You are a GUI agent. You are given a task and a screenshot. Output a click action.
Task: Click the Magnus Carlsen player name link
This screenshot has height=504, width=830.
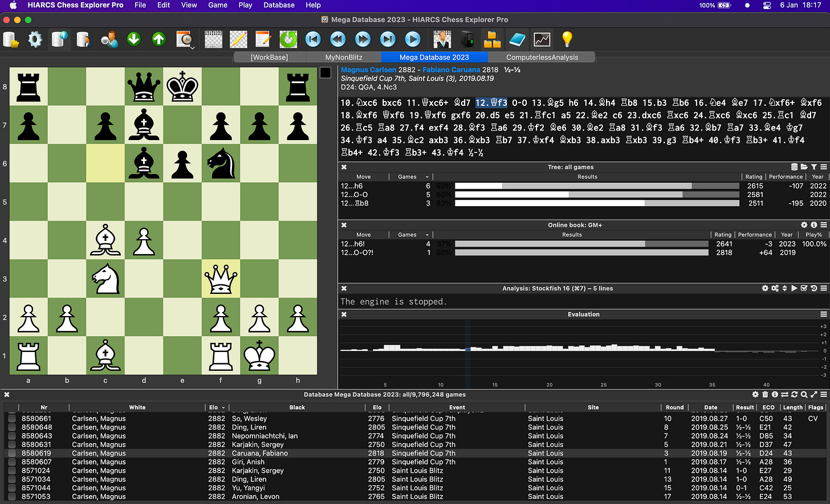[x=368, y=69]
